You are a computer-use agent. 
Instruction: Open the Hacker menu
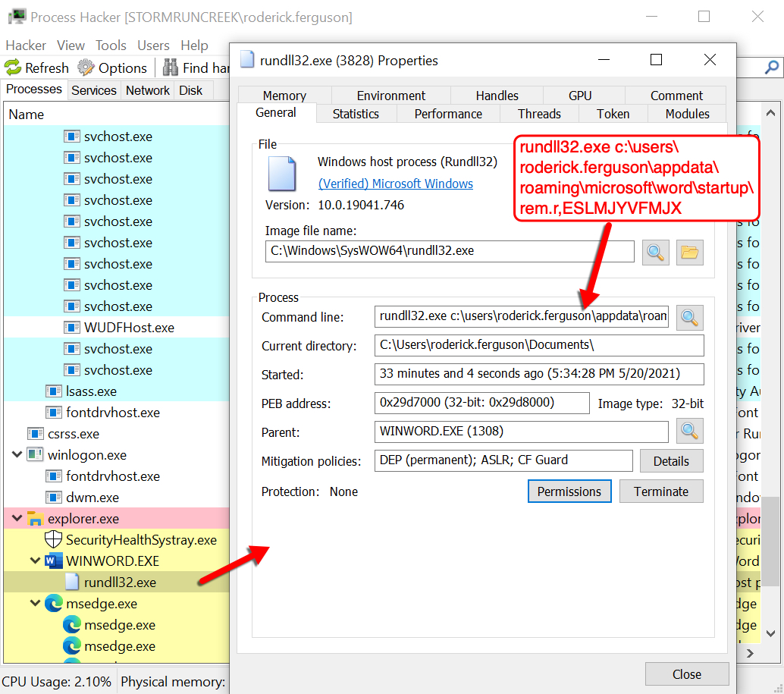click(x=26, y=46)
